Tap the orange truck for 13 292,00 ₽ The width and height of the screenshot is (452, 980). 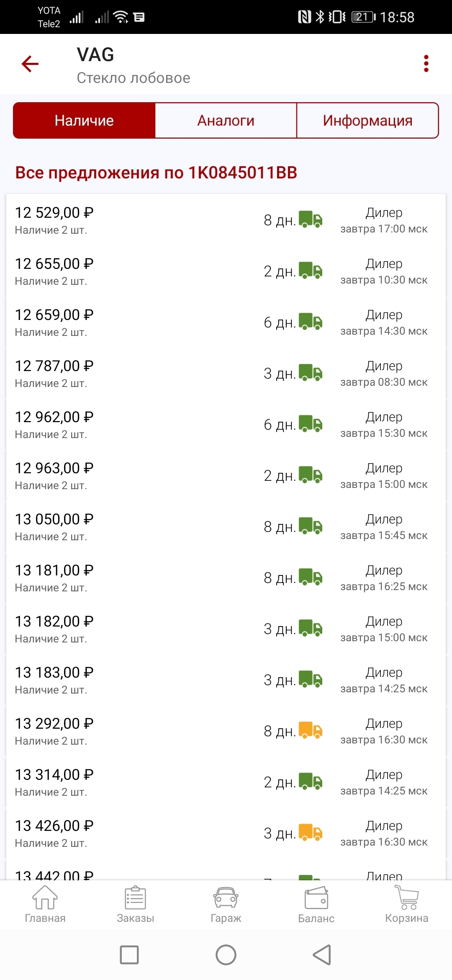click(x=311, y=730)
